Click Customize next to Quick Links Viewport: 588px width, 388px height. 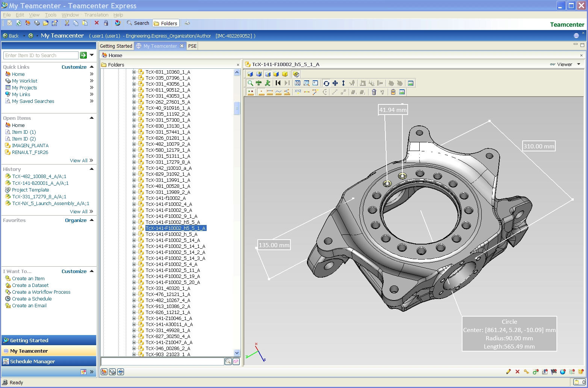[x=74, y=67]
